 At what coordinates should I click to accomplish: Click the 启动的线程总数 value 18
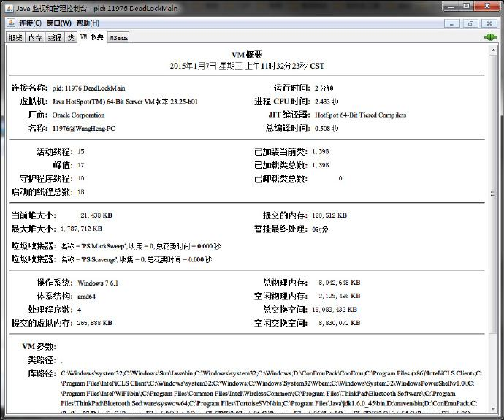(x=80, y=192)
